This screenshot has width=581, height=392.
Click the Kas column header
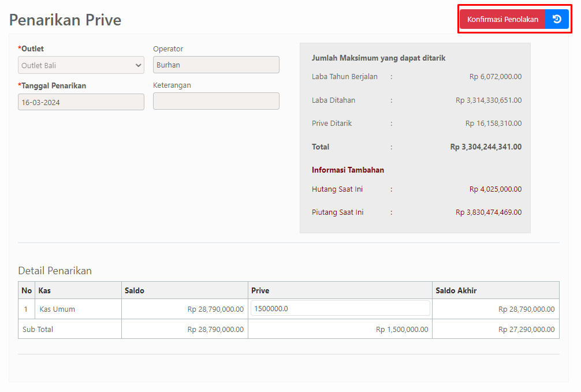coord(78,290)
